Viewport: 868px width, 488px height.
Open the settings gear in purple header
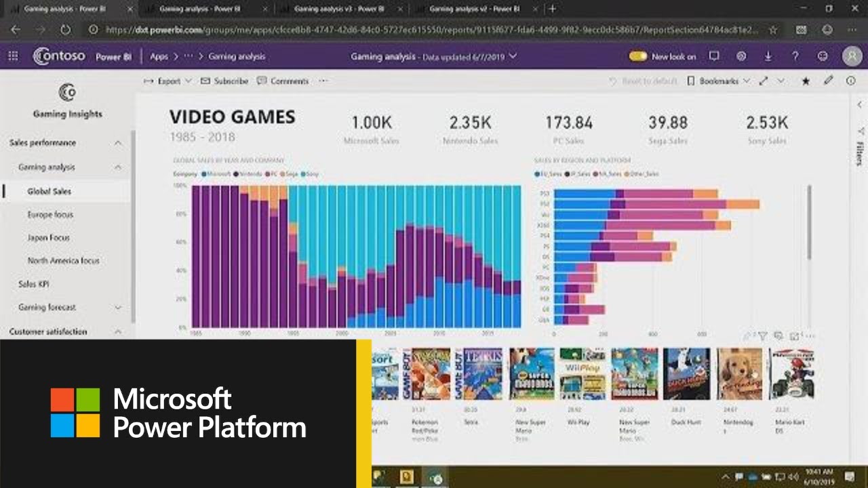pos(741,56)
